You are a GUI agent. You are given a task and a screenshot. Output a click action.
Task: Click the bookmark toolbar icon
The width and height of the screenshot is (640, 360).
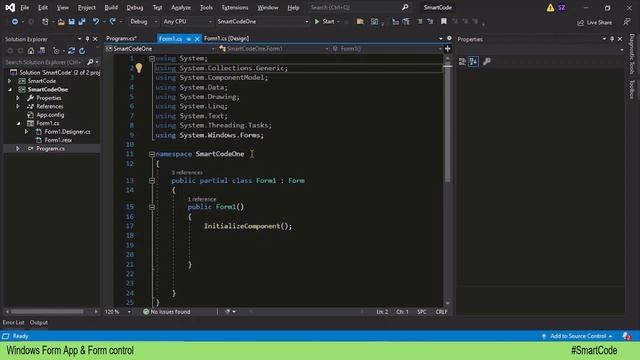[x=443, y=22]
